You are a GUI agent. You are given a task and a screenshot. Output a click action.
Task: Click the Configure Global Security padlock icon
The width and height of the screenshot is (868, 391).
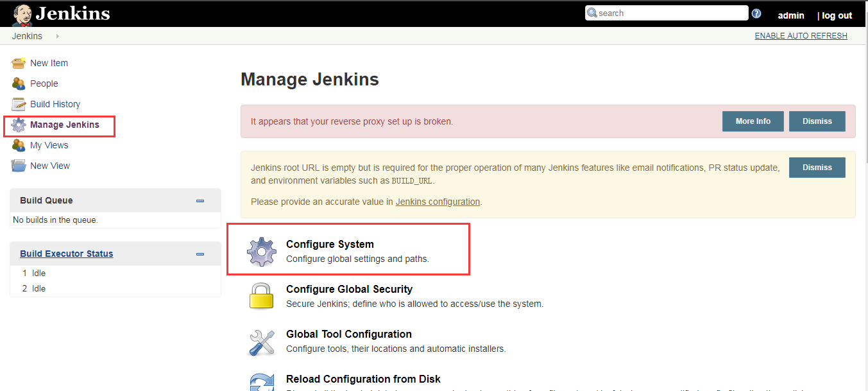point(262,296)
